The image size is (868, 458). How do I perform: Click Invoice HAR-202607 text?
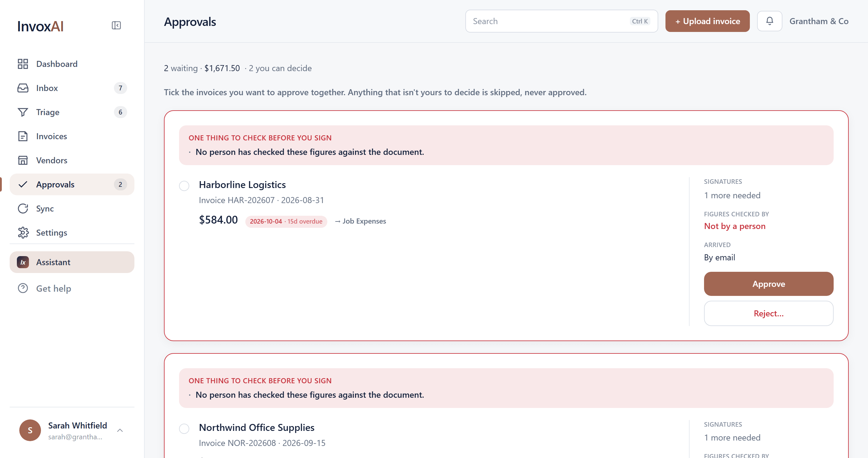pos(237,200)
